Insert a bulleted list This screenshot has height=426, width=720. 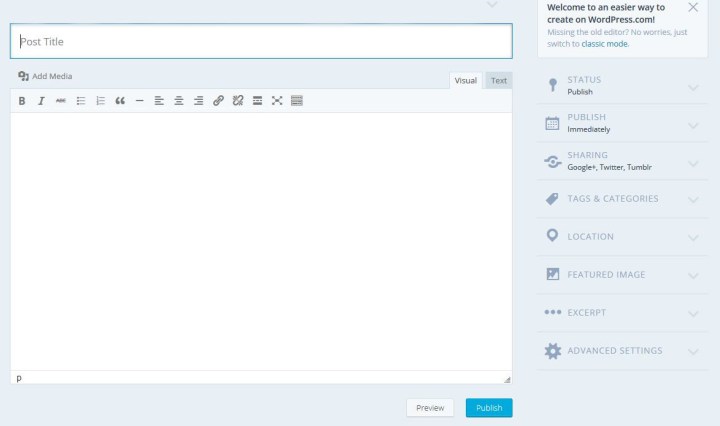click(81, 101)
